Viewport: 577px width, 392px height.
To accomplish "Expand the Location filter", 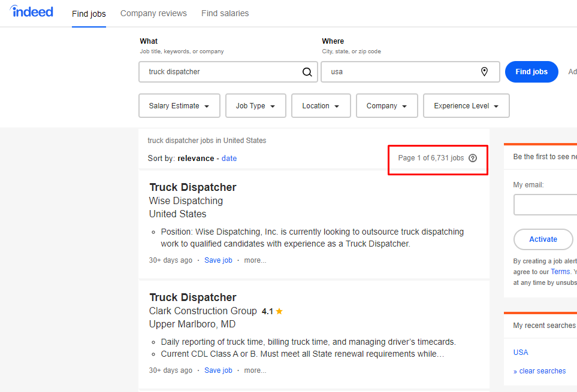I will [x=321, y=106].
